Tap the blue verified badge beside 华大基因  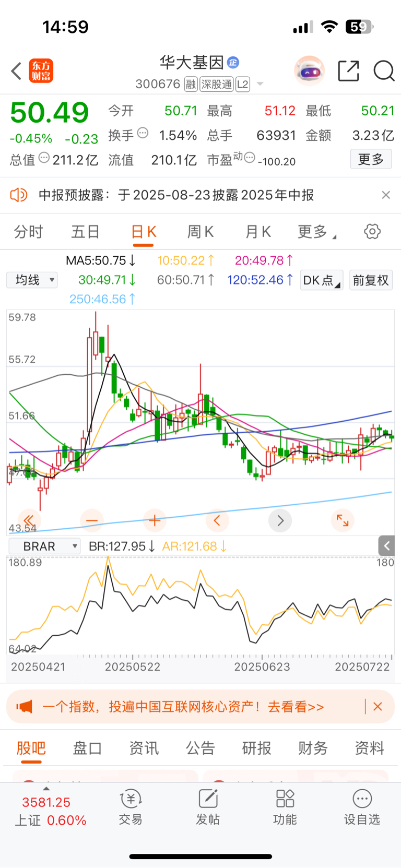click(x=233, y=63)
